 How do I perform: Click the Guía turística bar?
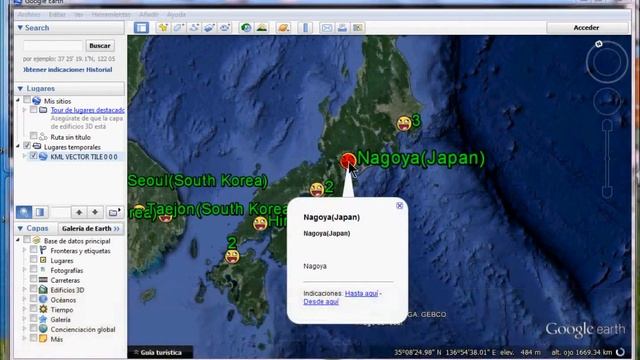click(160, 352)
